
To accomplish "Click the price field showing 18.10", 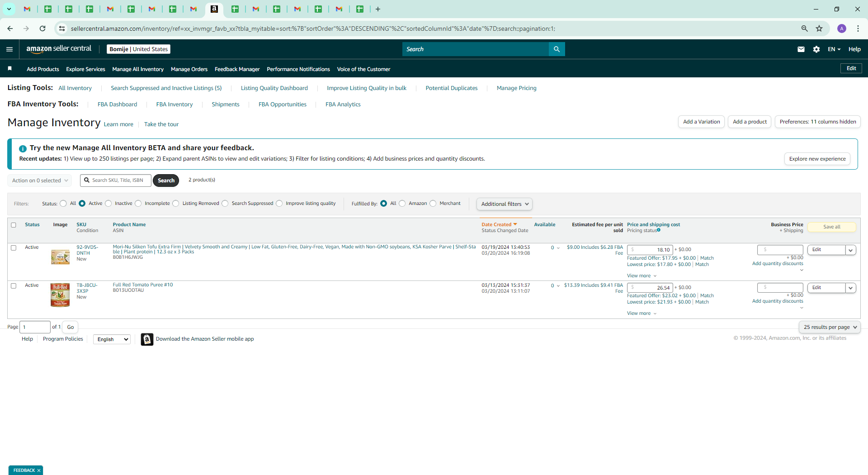I will (650, 250).
